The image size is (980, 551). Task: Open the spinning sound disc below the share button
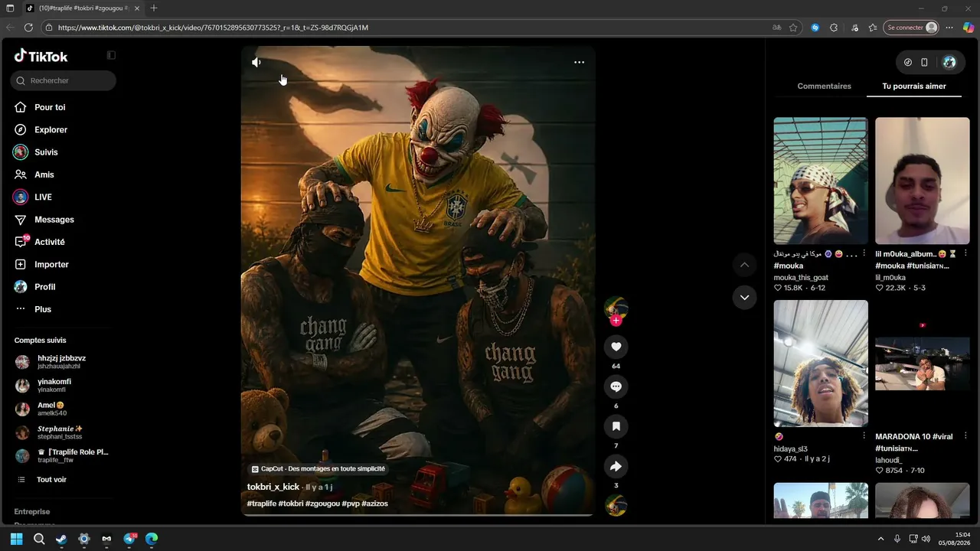pyautogui.click(x=616, y=506)
